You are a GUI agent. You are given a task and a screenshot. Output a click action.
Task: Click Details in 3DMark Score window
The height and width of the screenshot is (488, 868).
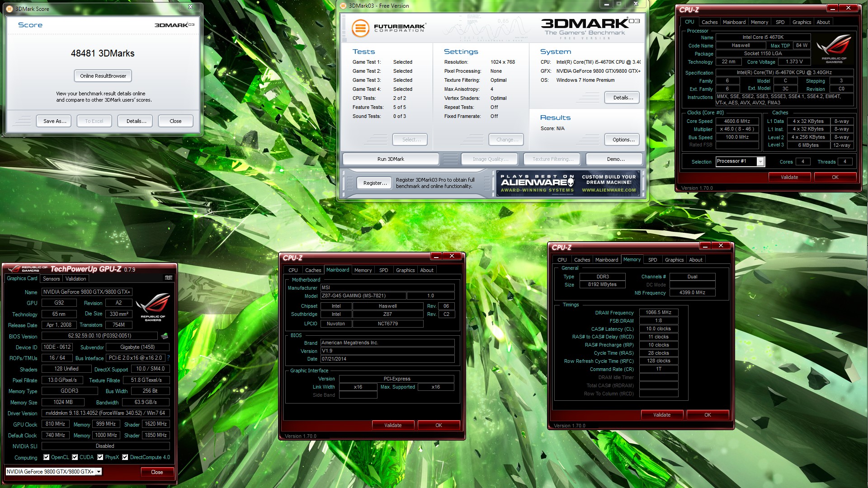[136, 121]
